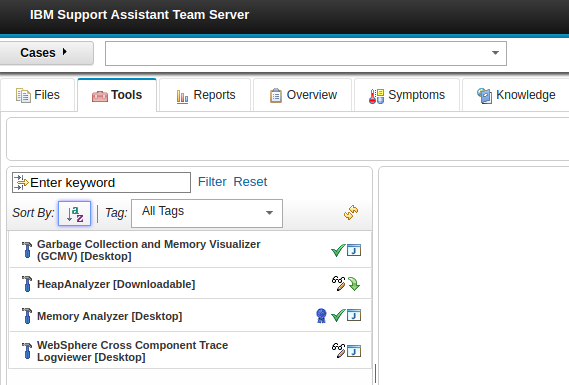Viewport: 569px width, 385px height.
Task: Click the refresh tools list icon
Action: [351, 213]
